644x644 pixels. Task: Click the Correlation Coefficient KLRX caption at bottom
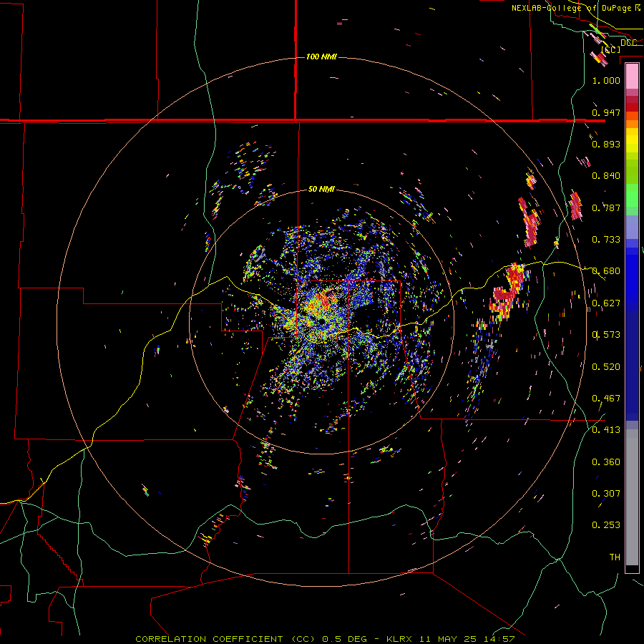click(x=325, y=639)
